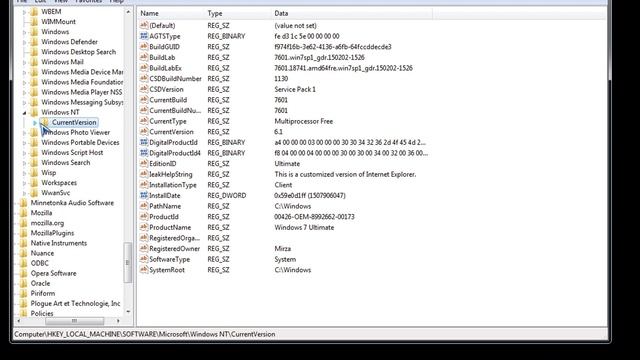
Task: Click the string icon next to CurrentBuild
Action: click(x=144, y=100)
